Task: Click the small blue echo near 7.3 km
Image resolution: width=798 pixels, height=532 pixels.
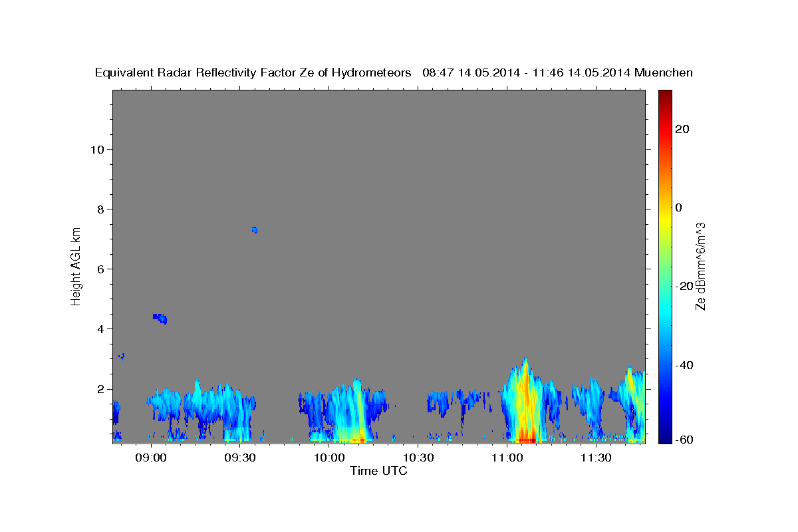Action: click(x=255, y=230)
